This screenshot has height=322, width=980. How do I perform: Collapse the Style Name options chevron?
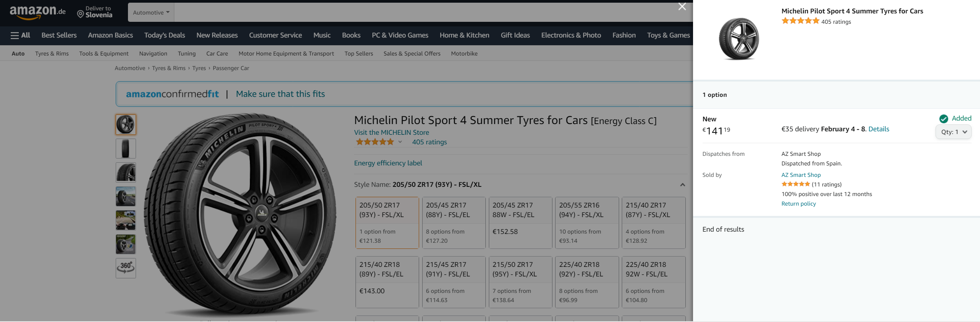(682, 185)
